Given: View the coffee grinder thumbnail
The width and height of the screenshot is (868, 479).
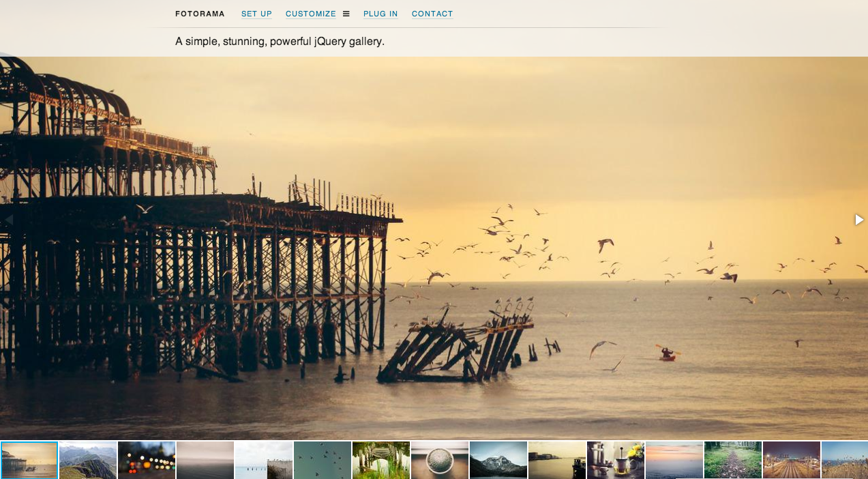Looking at the screenshot, I should 616,459.
